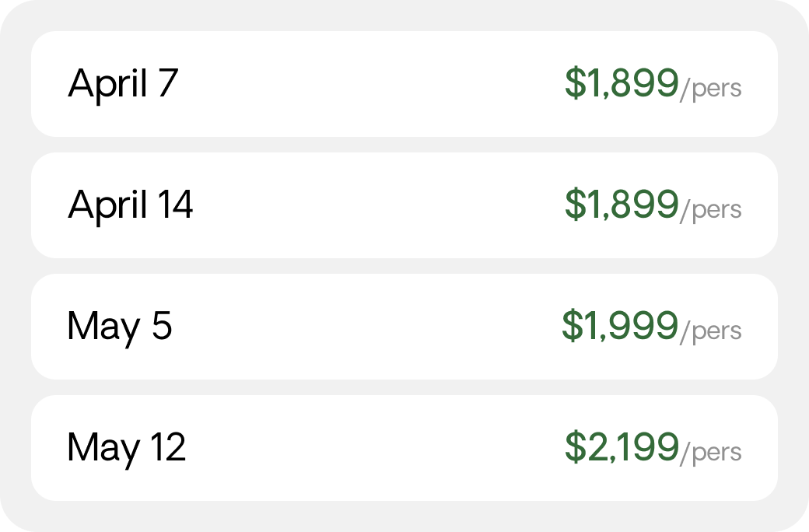This screenshot has height=532, width=809.
Task: Click the /pers label in May 5 row
Action: pos(711,332)
